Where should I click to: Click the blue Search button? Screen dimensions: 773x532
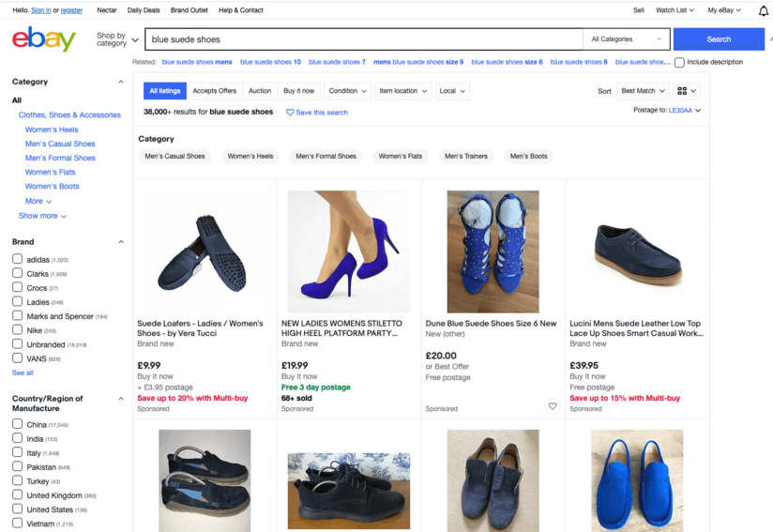pos(719,39)
